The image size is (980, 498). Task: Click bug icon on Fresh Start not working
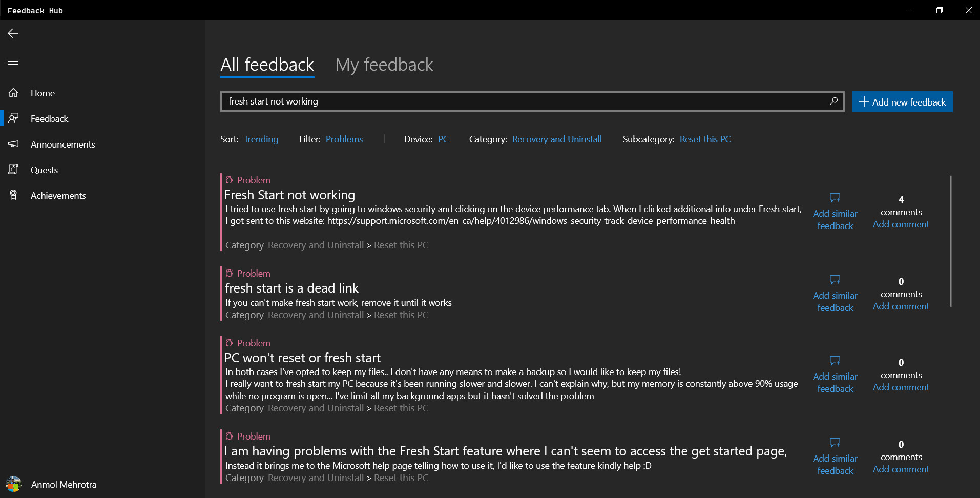(x=230, y=180)
